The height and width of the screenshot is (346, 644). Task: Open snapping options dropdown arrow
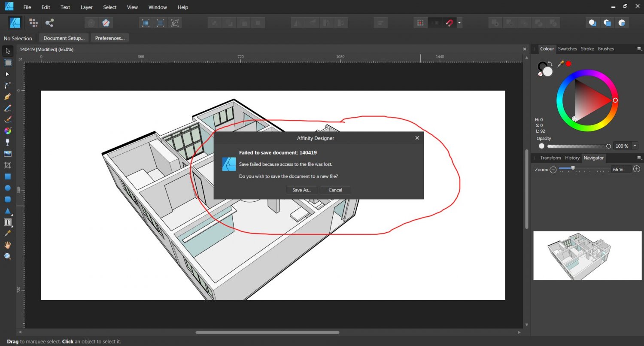tap(459, 23)
